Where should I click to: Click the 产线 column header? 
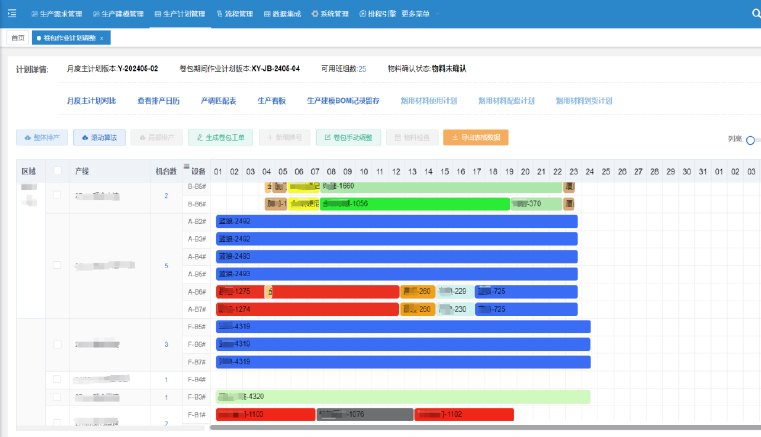pyautogui.click(x=82, y=171)
